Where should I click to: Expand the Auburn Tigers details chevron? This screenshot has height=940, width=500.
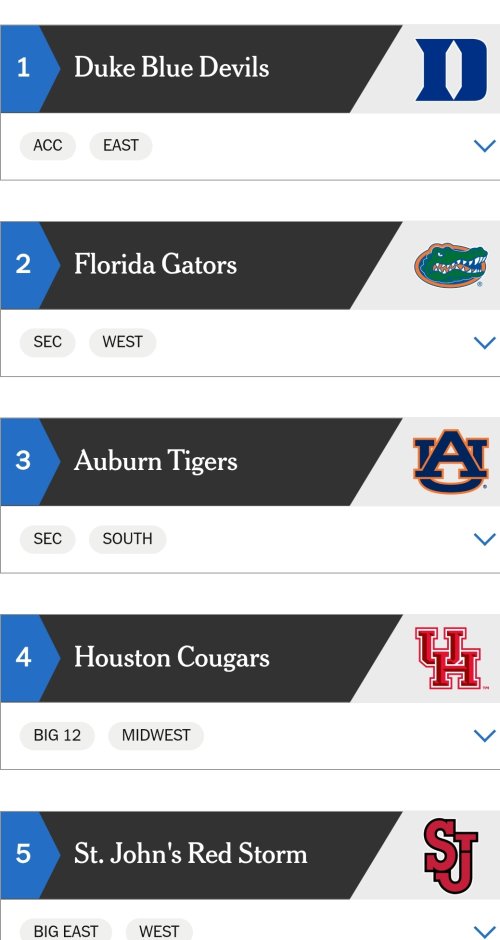484,539
